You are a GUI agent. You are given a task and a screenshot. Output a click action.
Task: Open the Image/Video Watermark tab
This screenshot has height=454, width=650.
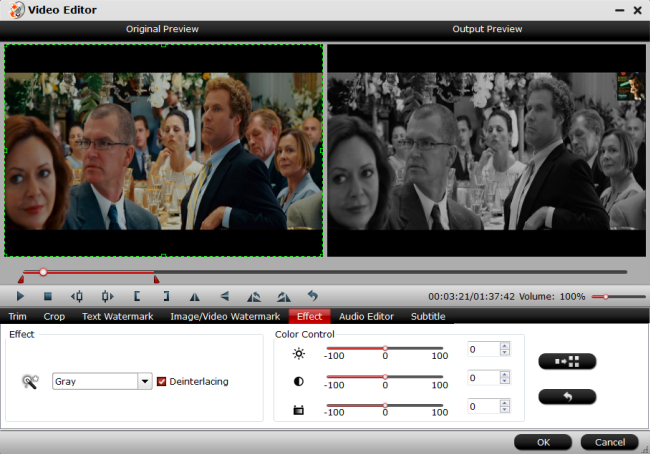point(225,316)
